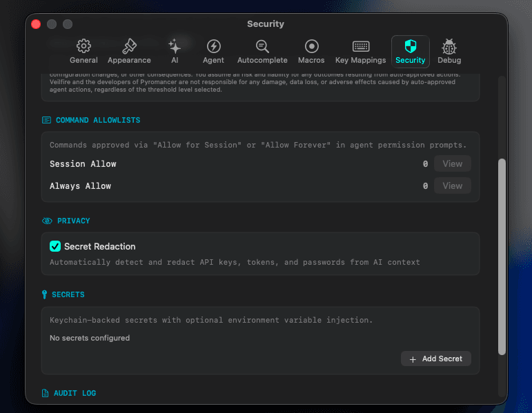This screenshot has width=532, height=413.
Task: Click the 'Keychain-backed secrets' description text
Action: pyautogui.click(x=211, y=320)
